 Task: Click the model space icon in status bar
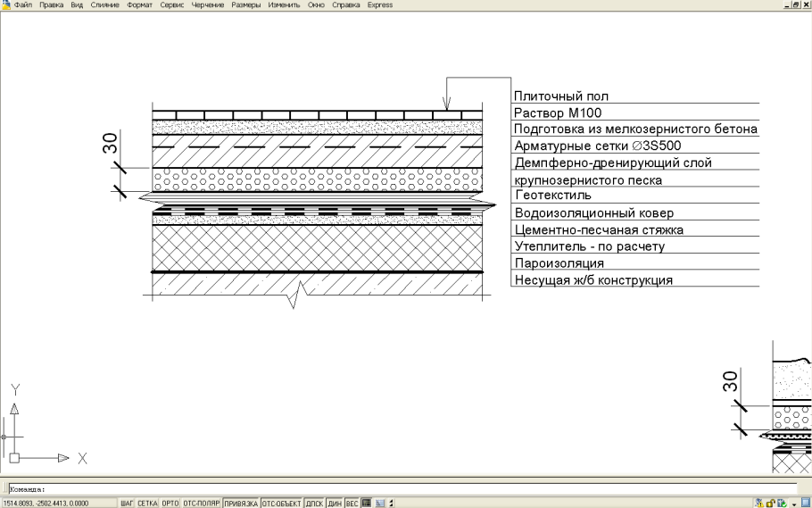pos(364,503)
